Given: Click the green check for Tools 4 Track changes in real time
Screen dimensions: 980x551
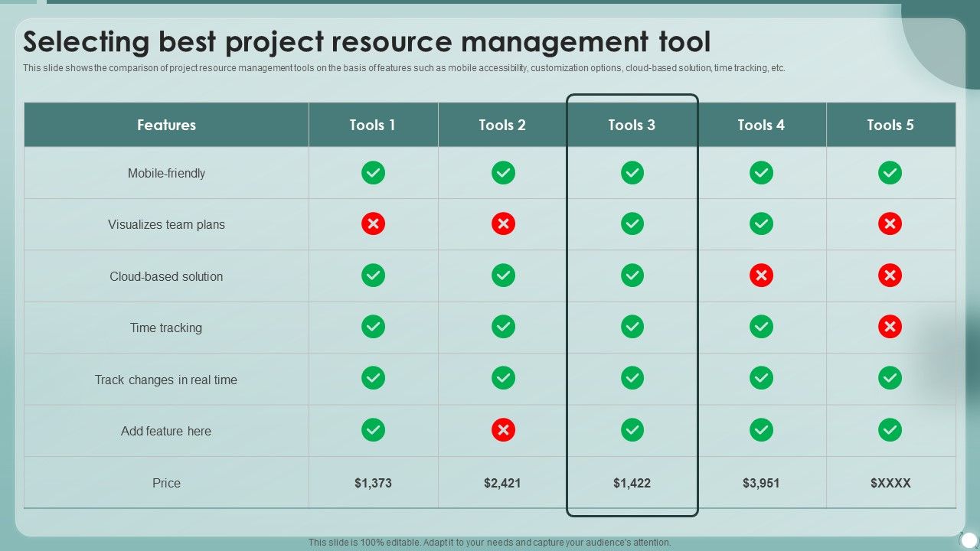Looking at the screenshot, I should point(761,378).
